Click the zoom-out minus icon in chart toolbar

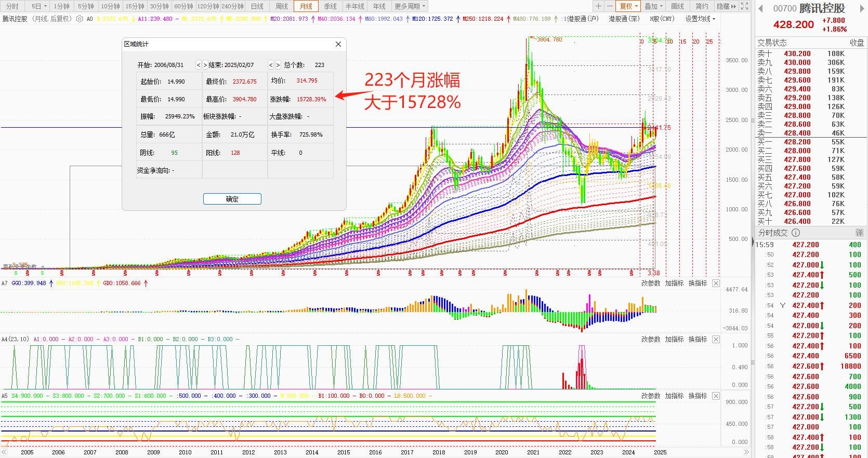tap(609, 6)
